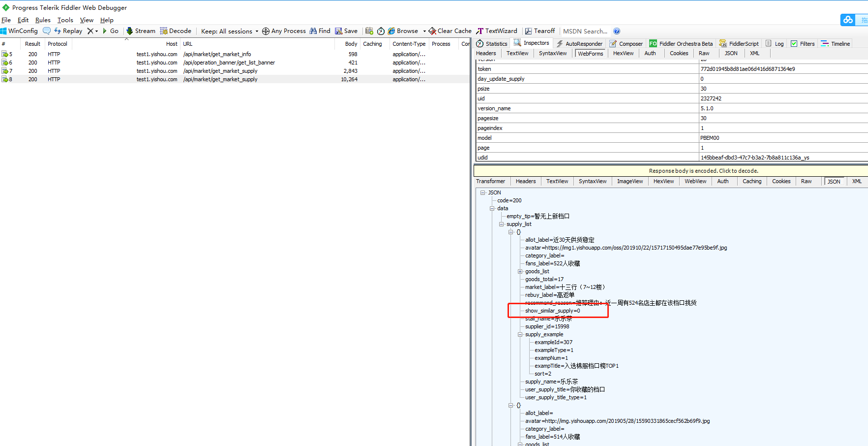Click the blue cloud icon at top right
Viewport: 868px width, 446px height.
[x=848, y=20]
